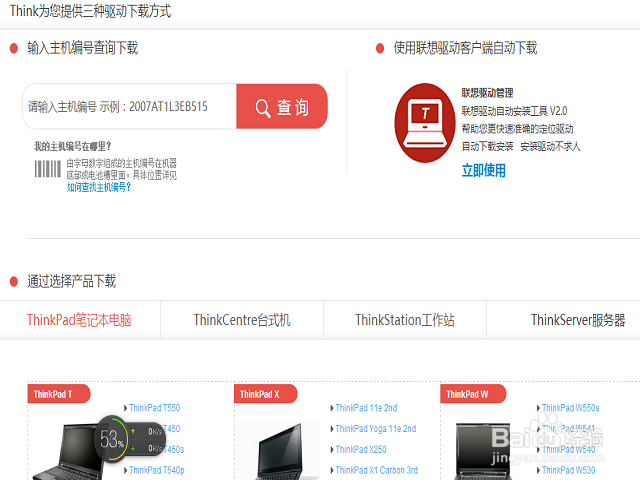Click the ThinkPad X series label

(x=266, y=394)
